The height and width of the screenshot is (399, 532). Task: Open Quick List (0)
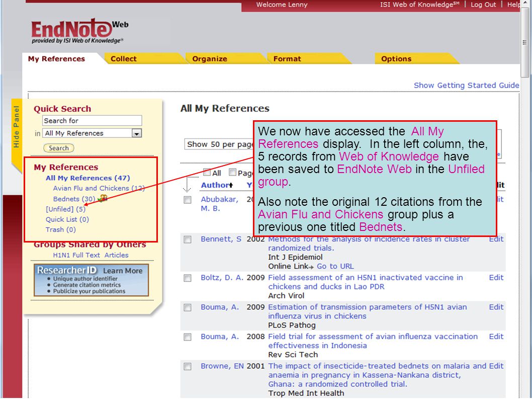(x=67, y=219)
